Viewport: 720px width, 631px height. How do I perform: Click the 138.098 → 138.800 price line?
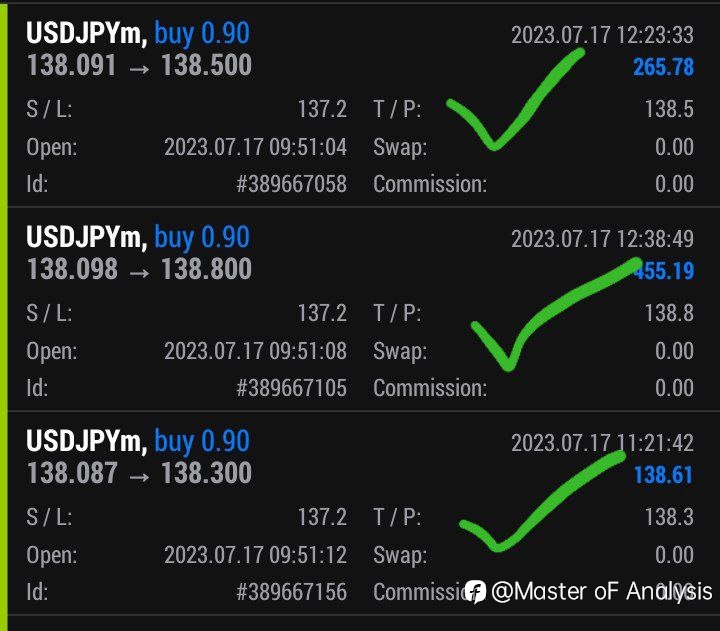coord(139,269)
